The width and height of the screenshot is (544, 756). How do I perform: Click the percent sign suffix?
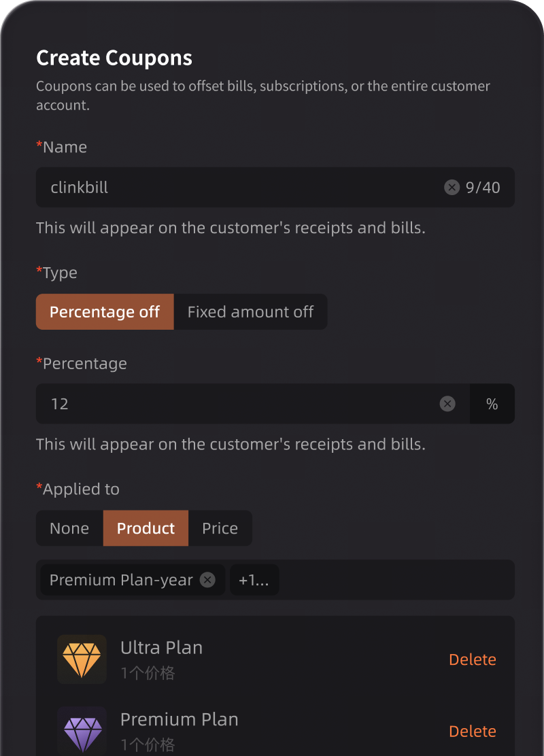pyautogui.click(x=492, y=404)
